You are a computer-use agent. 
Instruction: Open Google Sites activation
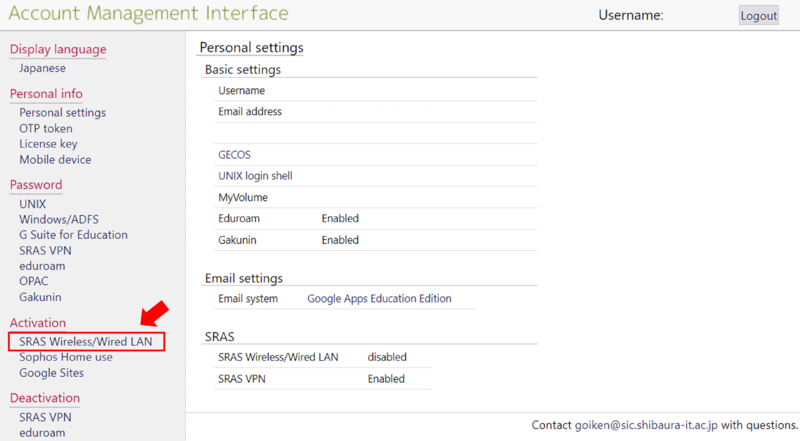[52, 373]
